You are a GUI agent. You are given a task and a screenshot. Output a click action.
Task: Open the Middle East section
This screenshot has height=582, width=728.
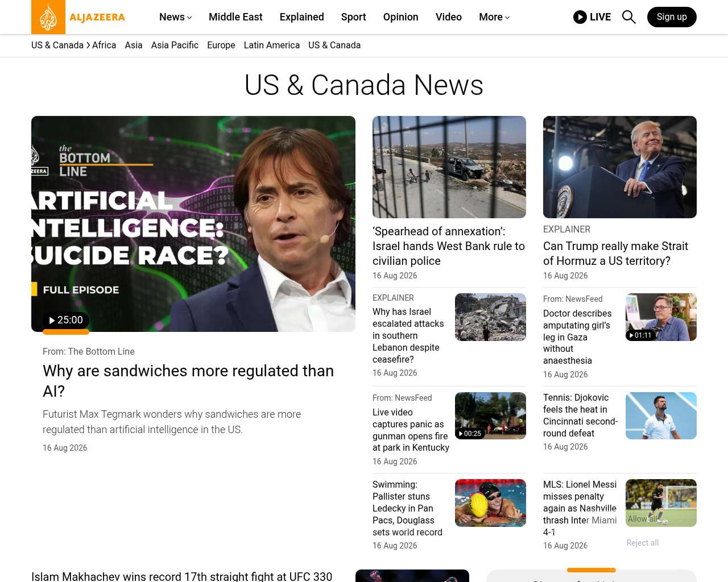235,17
